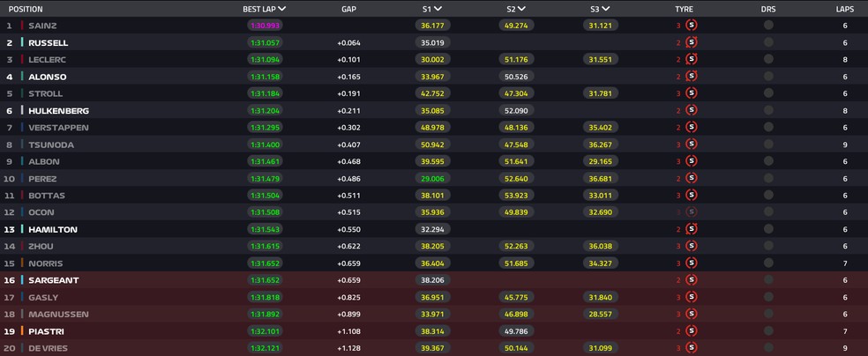Click Magnussen's S3 time 28.557

[601, 314]
